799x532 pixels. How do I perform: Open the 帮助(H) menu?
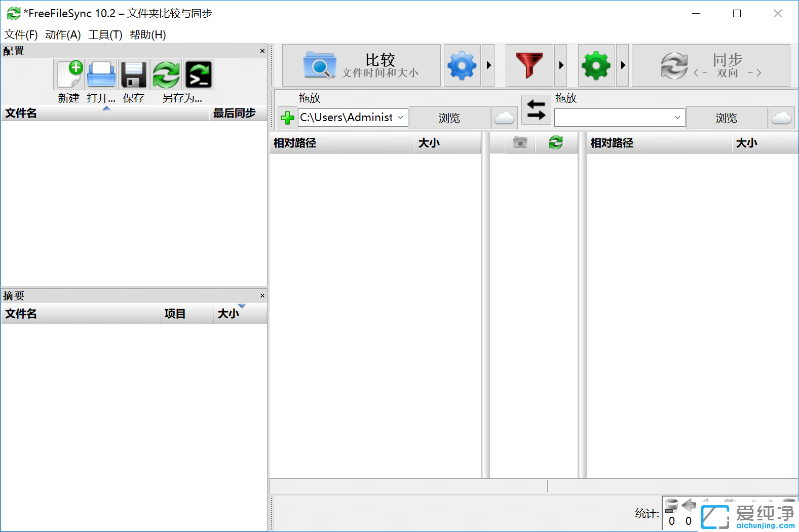pos(148,35)
